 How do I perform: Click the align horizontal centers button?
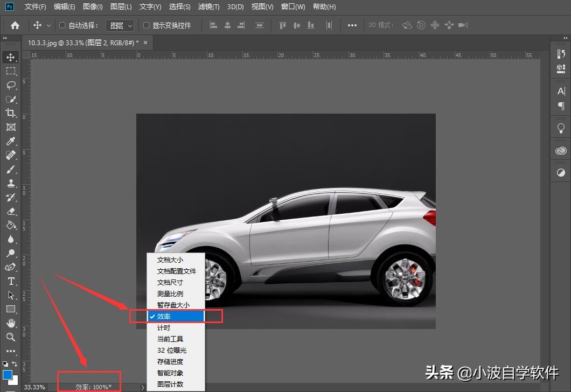[227, 25]
